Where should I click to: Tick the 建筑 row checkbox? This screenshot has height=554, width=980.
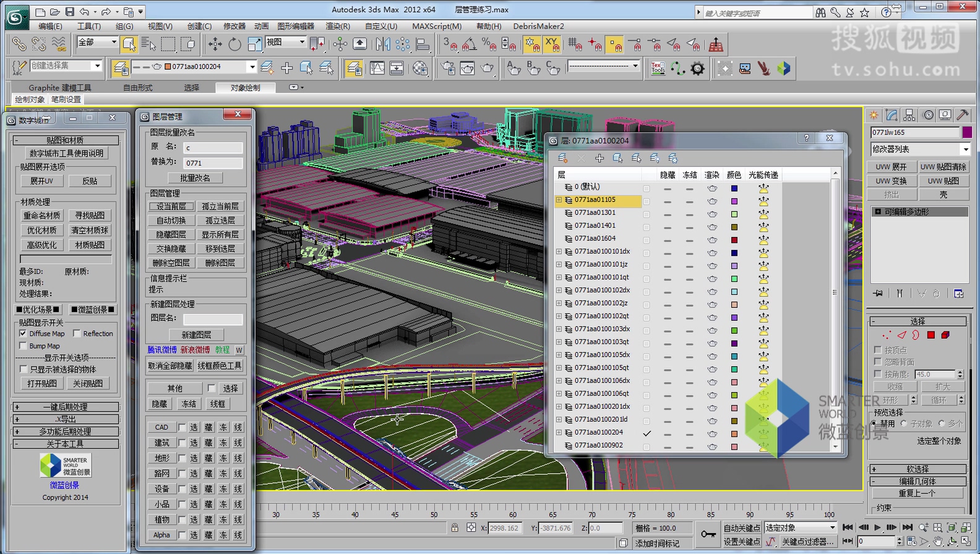pos(182,443)
